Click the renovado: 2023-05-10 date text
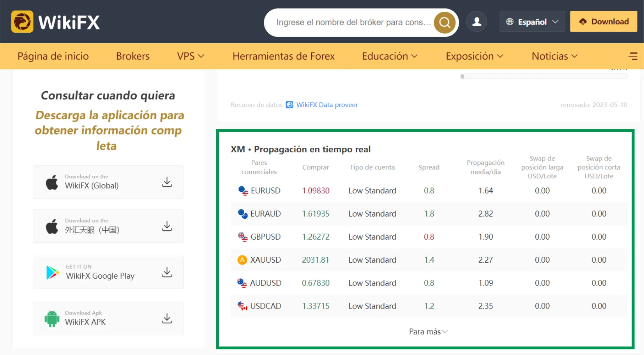 (594, 105)
